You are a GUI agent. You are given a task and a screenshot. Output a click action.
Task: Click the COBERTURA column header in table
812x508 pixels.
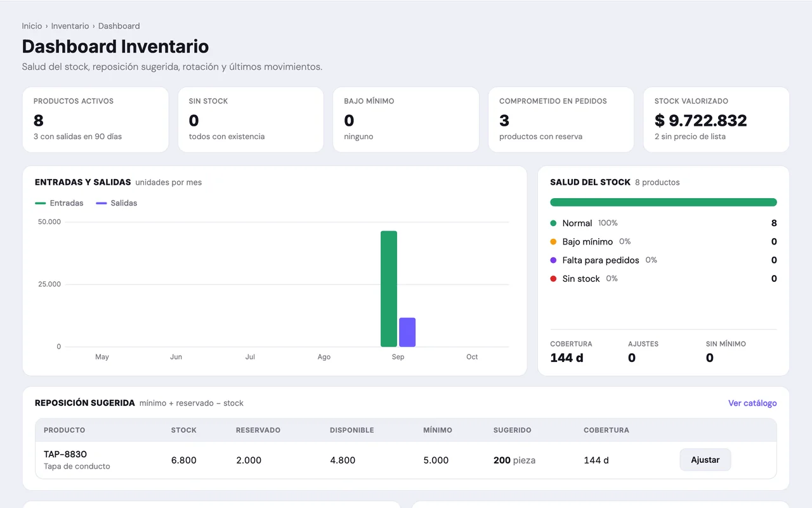(x=606, y=430)
